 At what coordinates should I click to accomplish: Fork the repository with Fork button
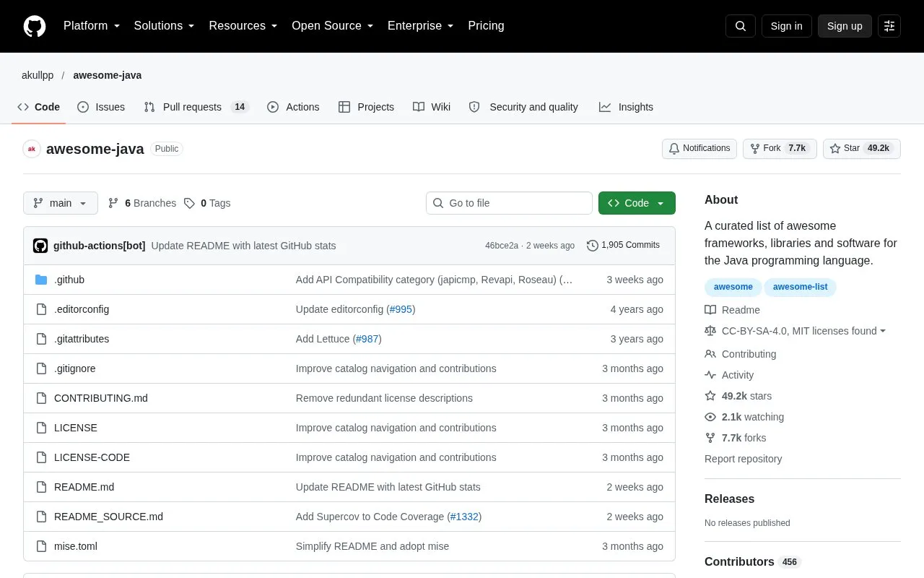point(780,149)
